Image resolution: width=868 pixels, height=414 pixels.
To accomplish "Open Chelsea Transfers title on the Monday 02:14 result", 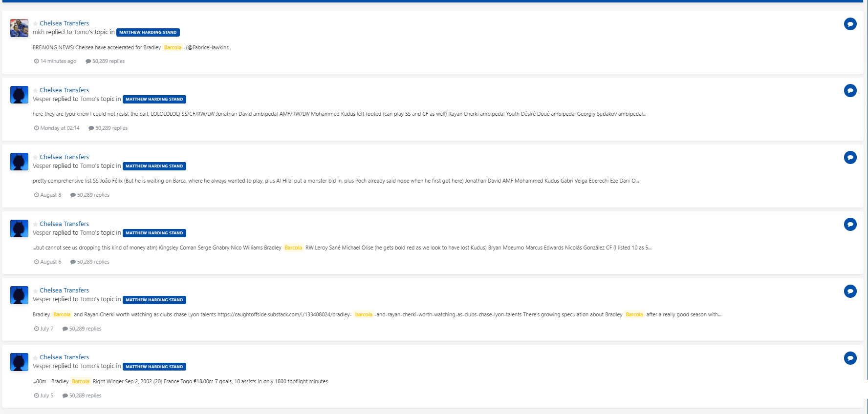I will click(64, 90).
